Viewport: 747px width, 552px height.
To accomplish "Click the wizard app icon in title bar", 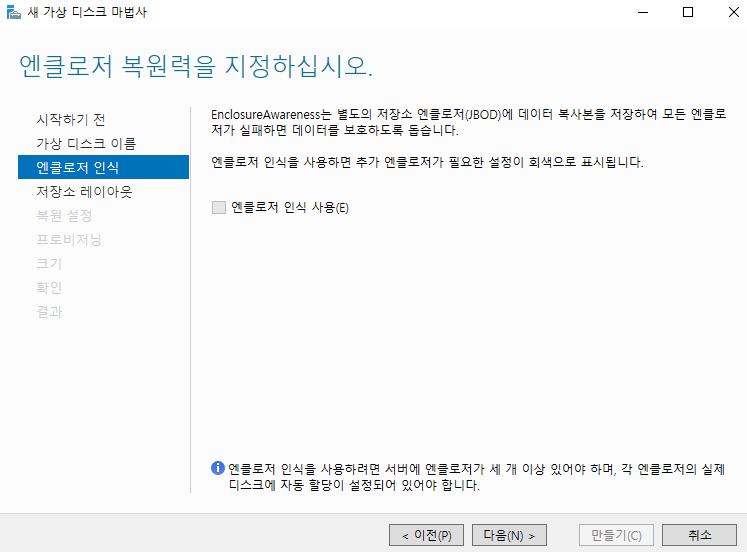I will coord(14,12).
